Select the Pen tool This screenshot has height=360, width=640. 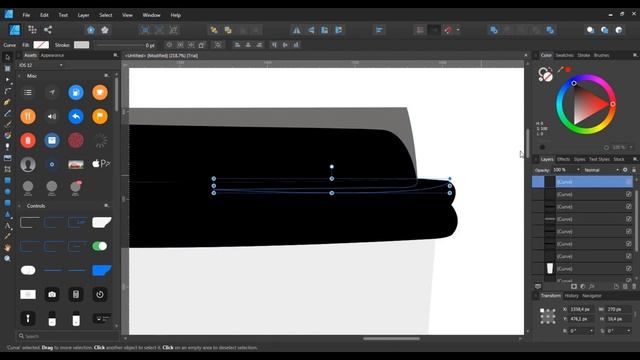[7, 102]
